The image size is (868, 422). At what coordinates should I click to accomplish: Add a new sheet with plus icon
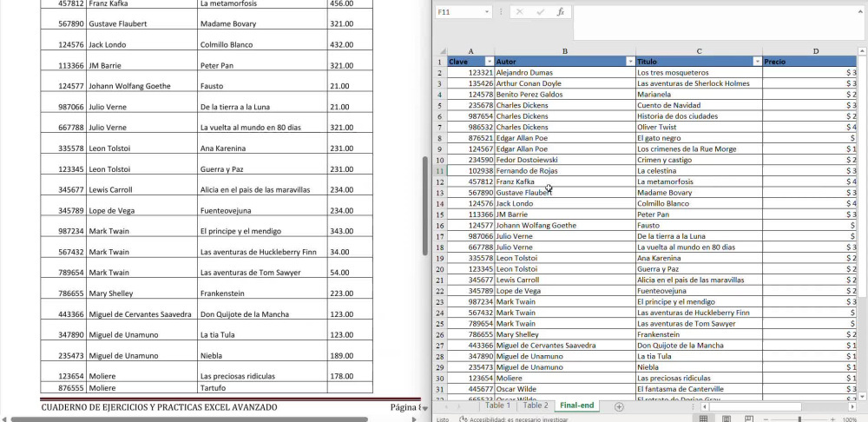[619, 406]
